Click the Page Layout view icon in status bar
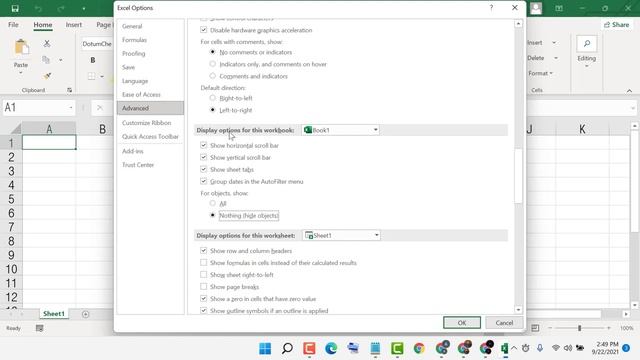 (535, 328)
